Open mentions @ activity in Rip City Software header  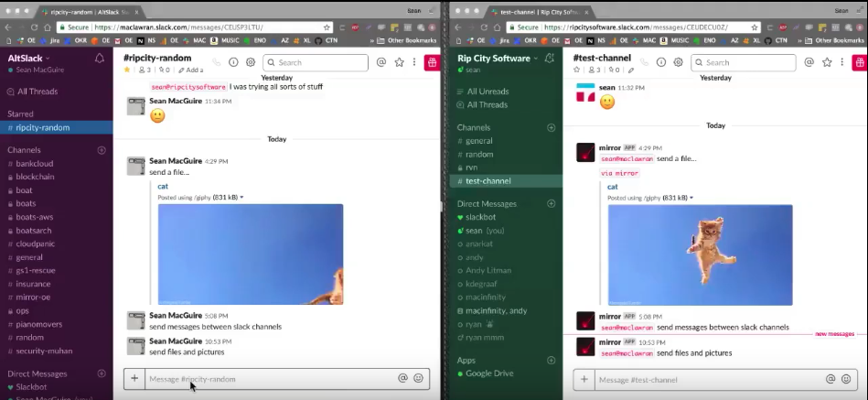(x=809, y=62)
